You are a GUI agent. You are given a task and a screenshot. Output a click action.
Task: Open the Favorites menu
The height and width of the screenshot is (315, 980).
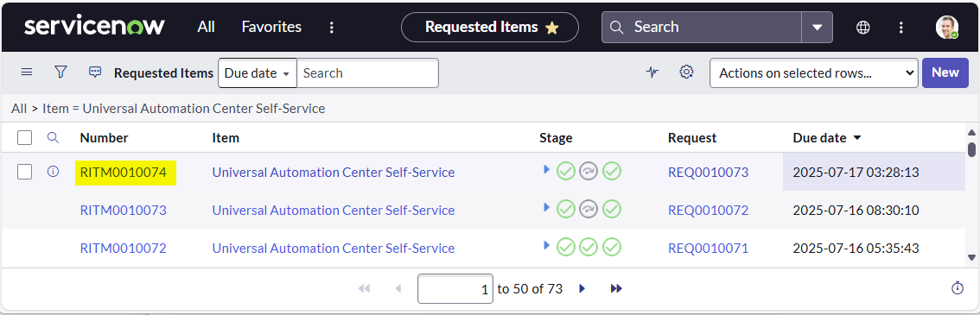[271, 27]
